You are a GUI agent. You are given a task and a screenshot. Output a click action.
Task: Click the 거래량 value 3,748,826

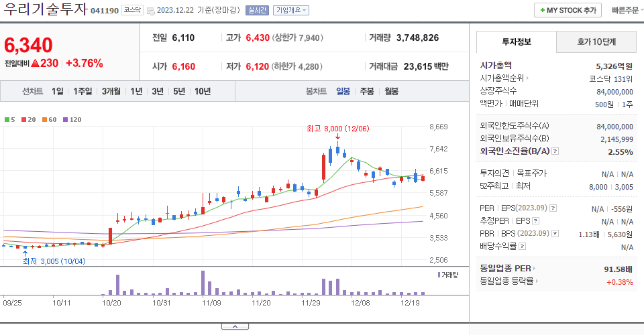[x=417, y=38]
